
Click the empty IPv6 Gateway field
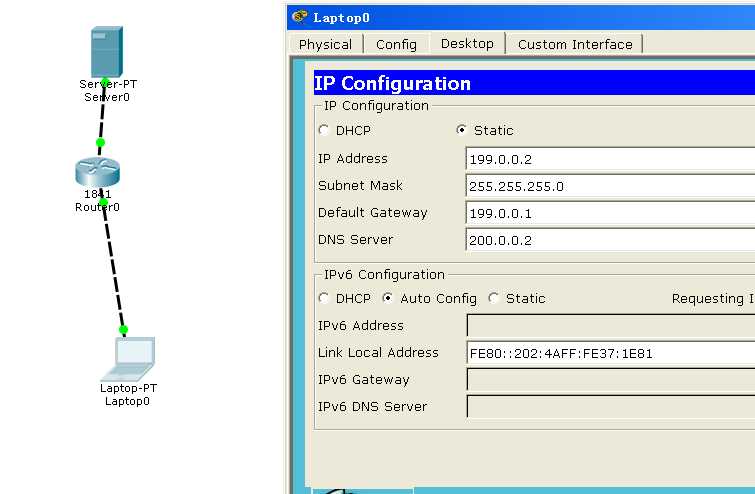tap(611, 379)
